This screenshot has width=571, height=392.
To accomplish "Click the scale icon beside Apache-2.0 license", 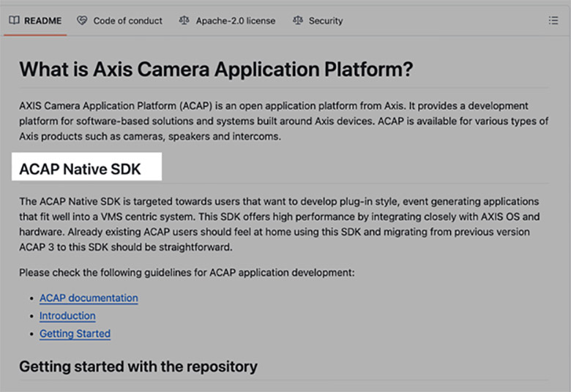I will (x=184, y=20).
